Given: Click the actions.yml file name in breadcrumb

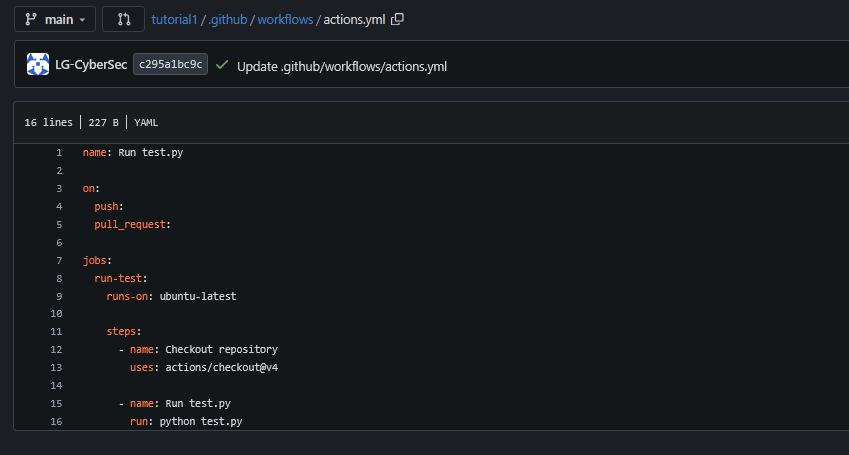Looking at the screenshot, I should coord(354,19).
